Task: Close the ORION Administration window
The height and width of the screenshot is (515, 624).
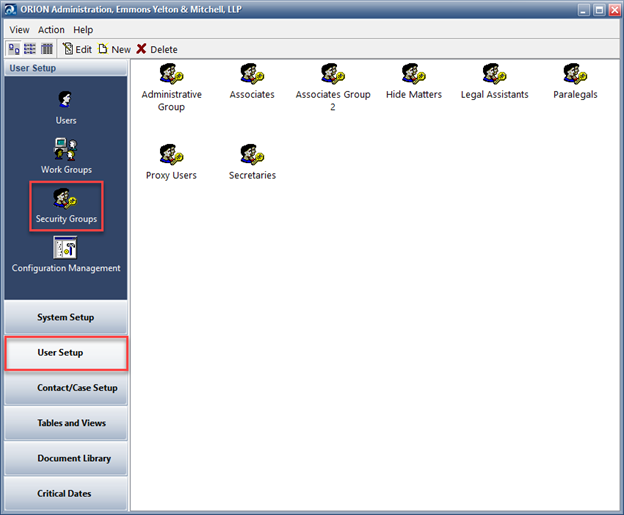Action: pyautogui.click(x=614, y=10)
